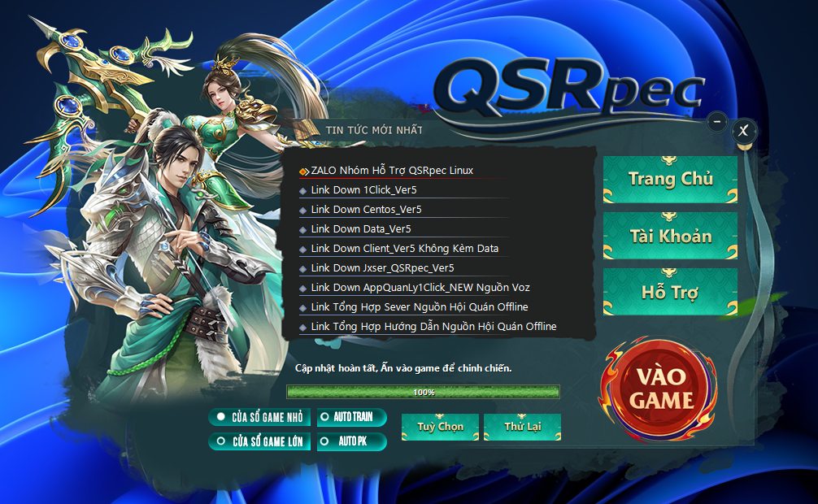818x504 pixels.
Task: Select the Cửa Sổ Game Nhỏ option
Action: point(259,417)
